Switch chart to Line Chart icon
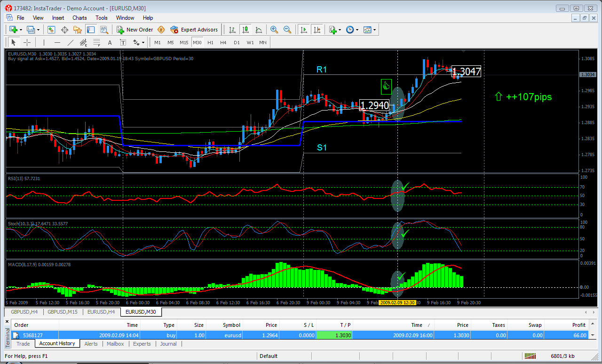Viewport: 602px width, 364px height. coord(259,30)
